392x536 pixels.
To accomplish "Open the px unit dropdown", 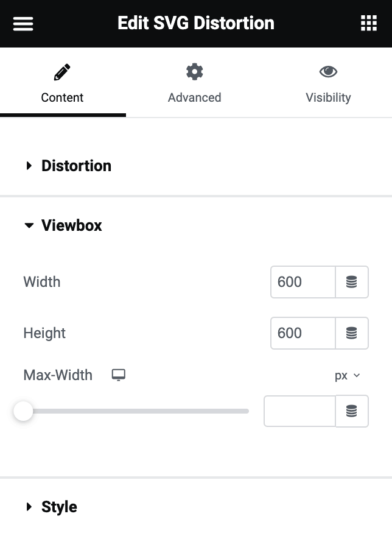I will pyautogui.click(x=347, y=375).
